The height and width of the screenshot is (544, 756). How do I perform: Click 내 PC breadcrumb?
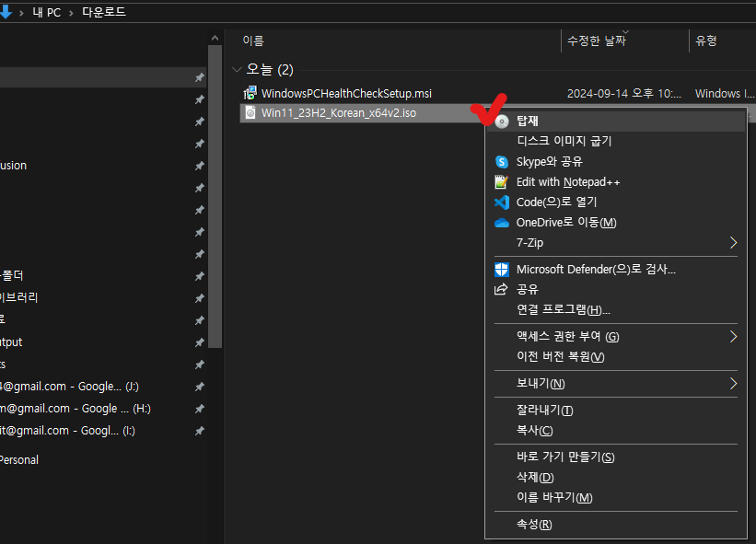(x=47, y=13)
